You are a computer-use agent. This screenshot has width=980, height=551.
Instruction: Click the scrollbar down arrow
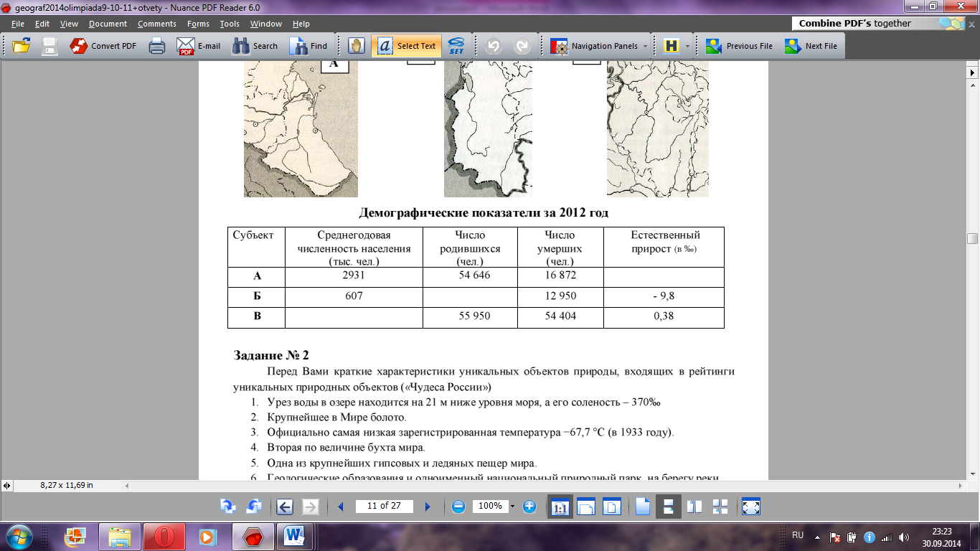tap(973, 474)
